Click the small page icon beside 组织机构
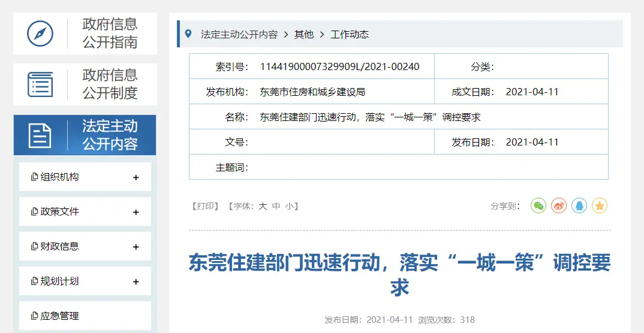The image size is (644, 333). (x=35, y=177)
